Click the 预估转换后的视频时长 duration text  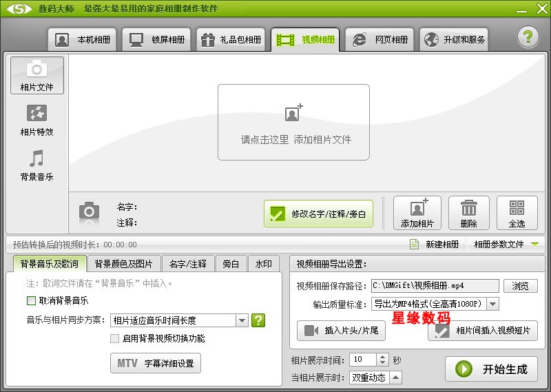(75, 245)
